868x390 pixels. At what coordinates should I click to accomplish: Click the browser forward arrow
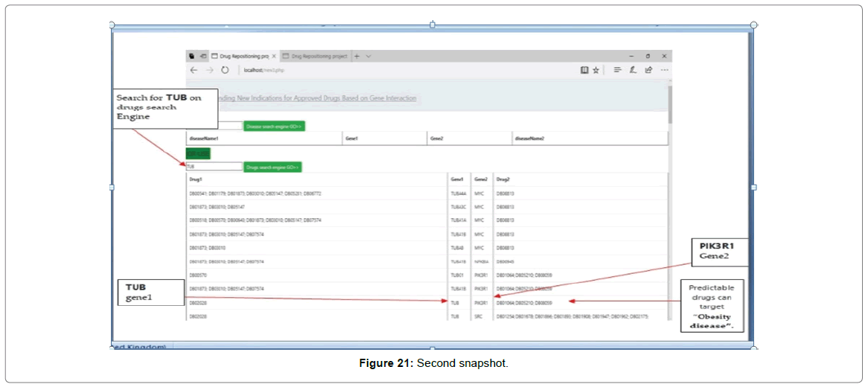click(x=209, y=70)
